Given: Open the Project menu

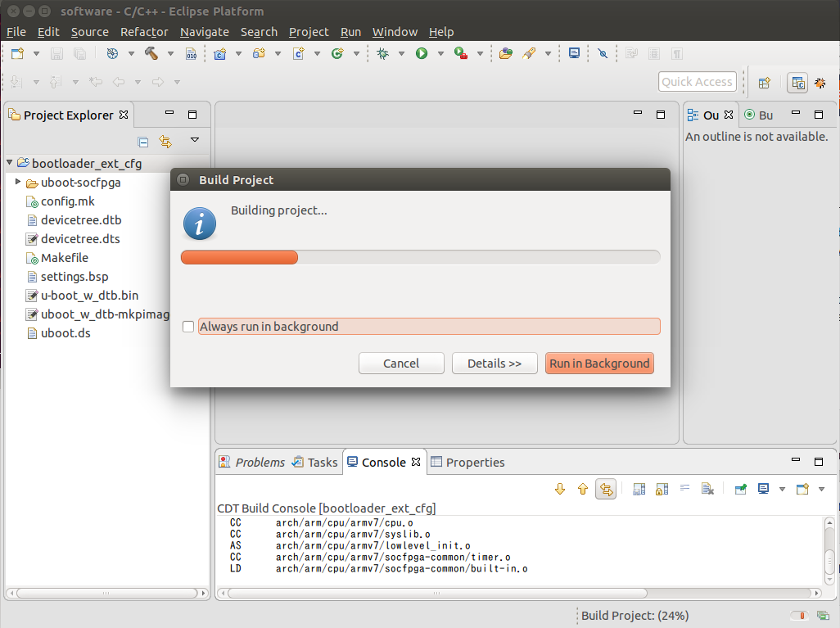Looking at the screenshot, I should tap(309, 32).
